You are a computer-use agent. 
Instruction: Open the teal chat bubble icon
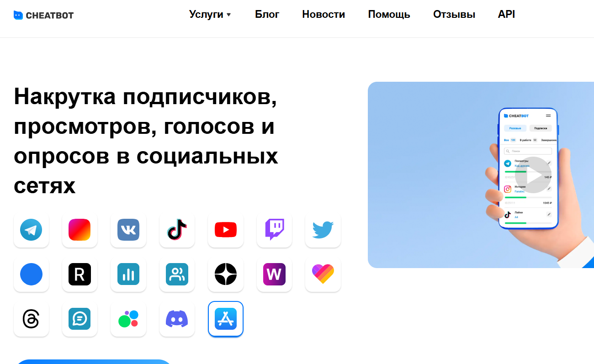pos(80,319)
